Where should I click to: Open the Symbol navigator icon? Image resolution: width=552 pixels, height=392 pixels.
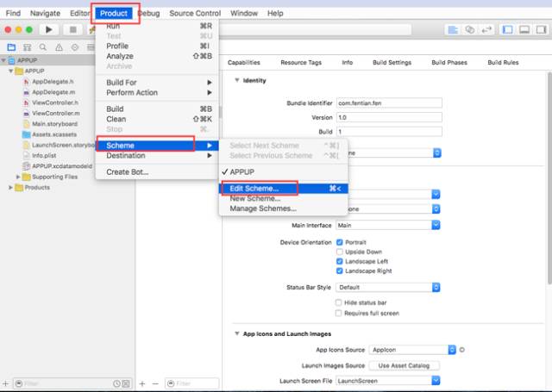point(27,47)
